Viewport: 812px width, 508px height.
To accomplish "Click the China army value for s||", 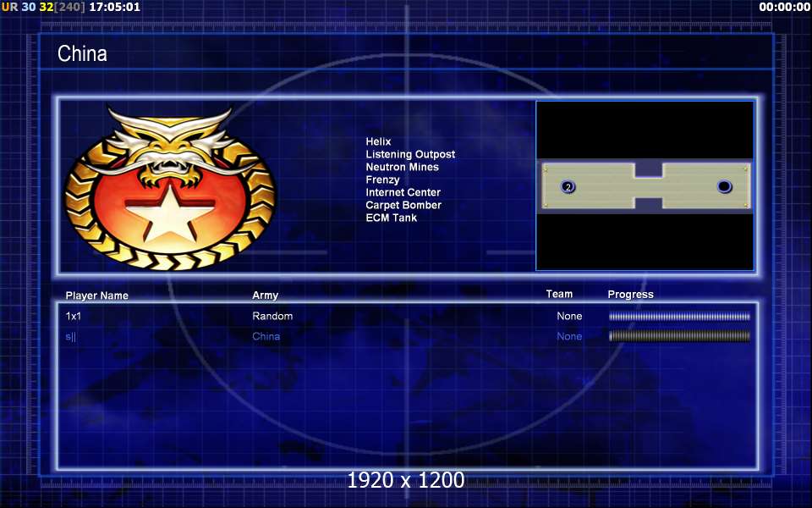I will click(x=266, y=336).
